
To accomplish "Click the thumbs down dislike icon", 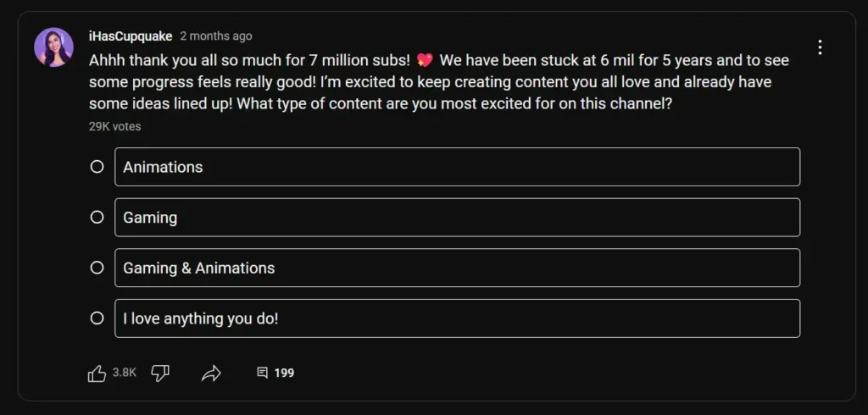I will pyautogui.click(x=159, y=373).
